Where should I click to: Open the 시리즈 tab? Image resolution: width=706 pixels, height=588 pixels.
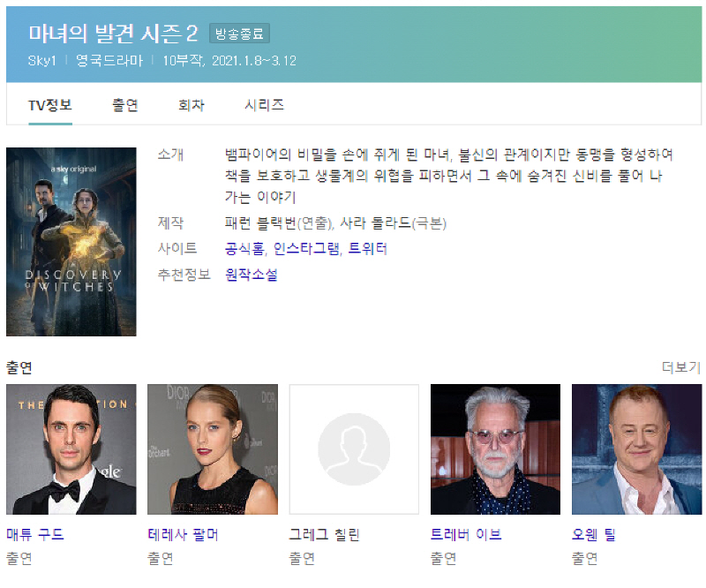click(x=264, y=105)
